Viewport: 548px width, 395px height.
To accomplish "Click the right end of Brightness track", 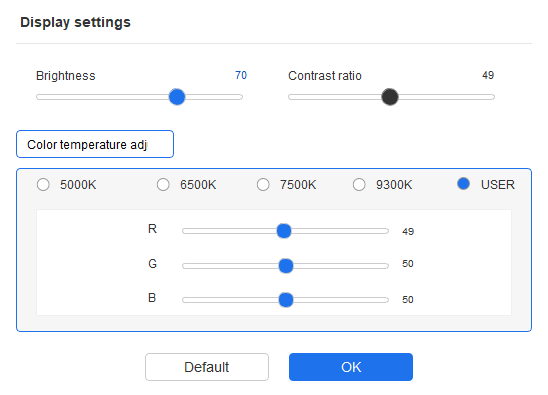I will (240, 97).
